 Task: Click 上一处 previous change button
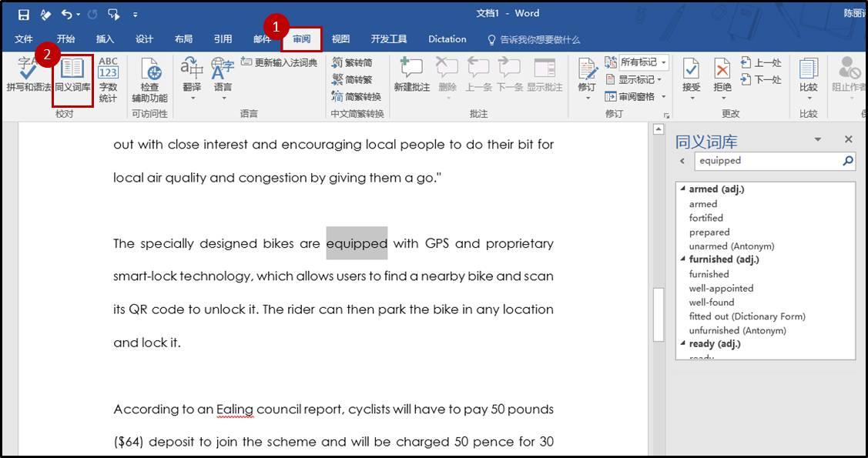[x=762, y=62]
